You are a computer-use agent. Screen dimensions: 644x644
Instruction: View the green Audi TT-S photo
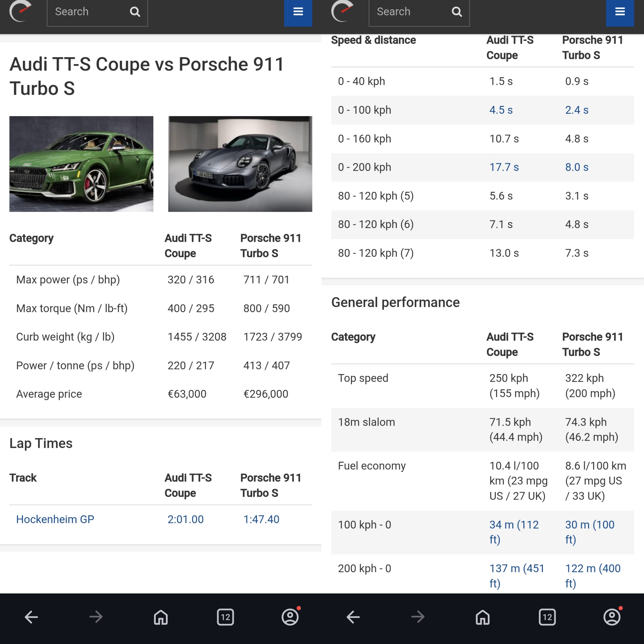[81, 164]
